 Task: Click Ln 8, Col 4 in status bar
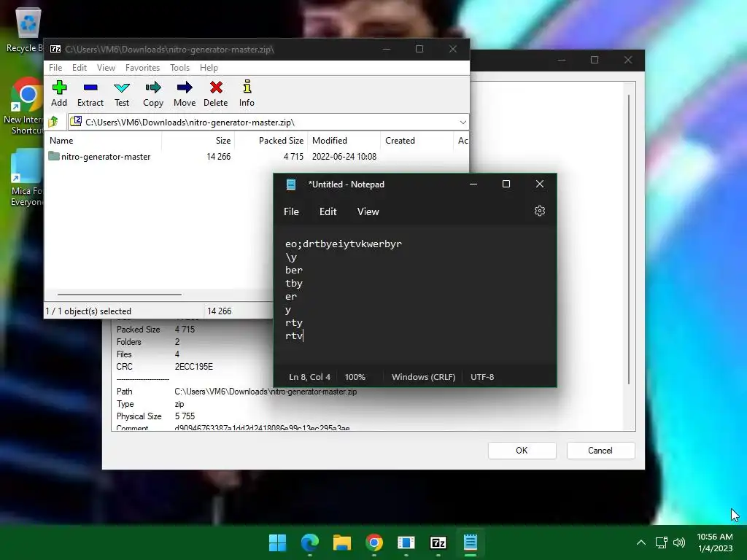pyautogui.click(x=309, y=377)
